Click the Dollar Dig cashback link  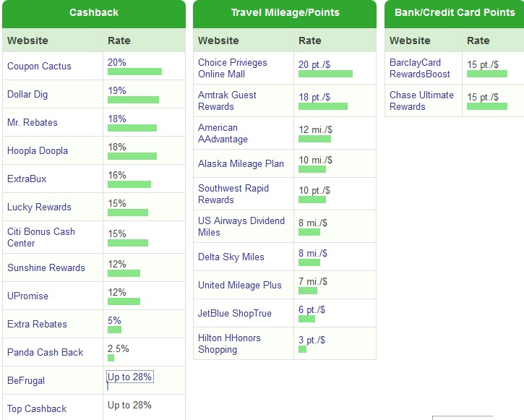click(x=27, y=95)
